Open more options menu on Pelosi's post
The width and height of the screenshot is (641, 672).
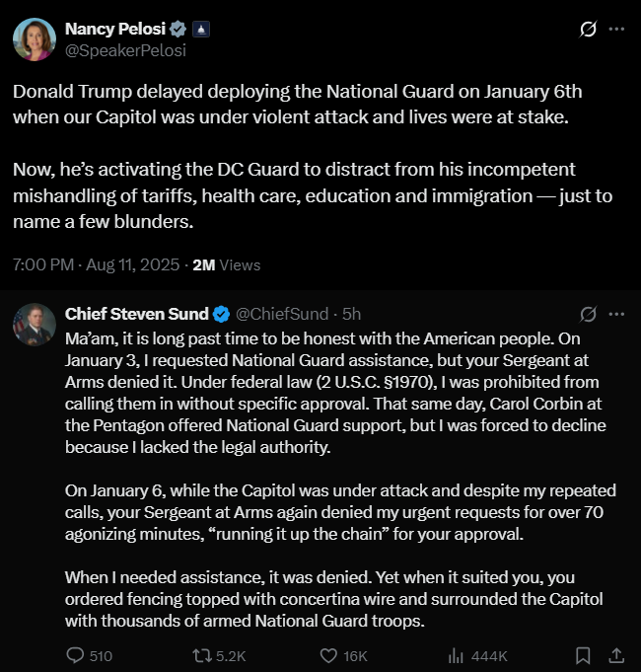[617, 30]
